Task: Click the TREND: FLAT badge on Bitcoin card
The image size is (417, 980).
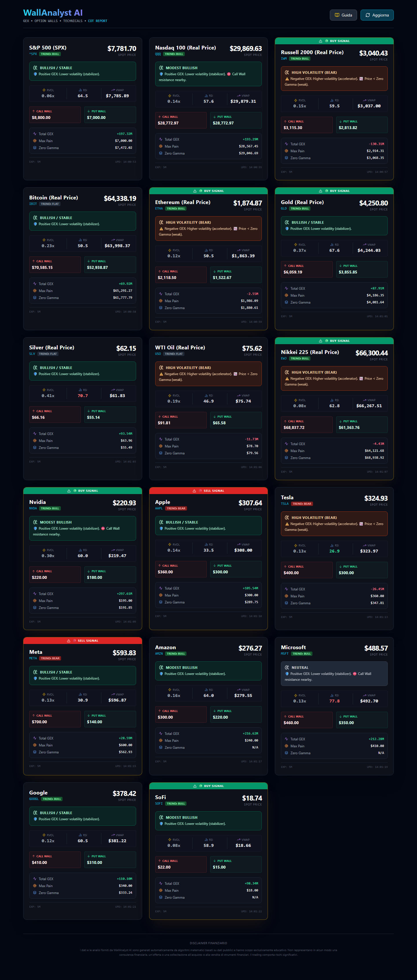Action: coord(50,204)
